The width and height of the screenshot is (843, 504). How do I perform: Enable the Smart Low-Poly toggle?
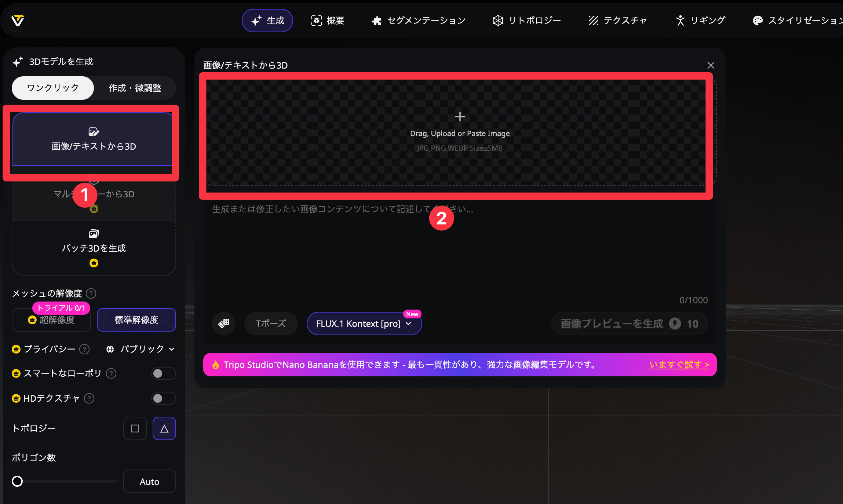point(163,373)
